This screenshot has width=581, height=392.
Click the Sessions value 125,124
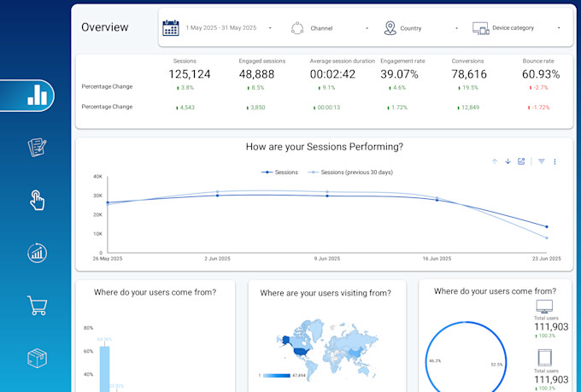190,74
